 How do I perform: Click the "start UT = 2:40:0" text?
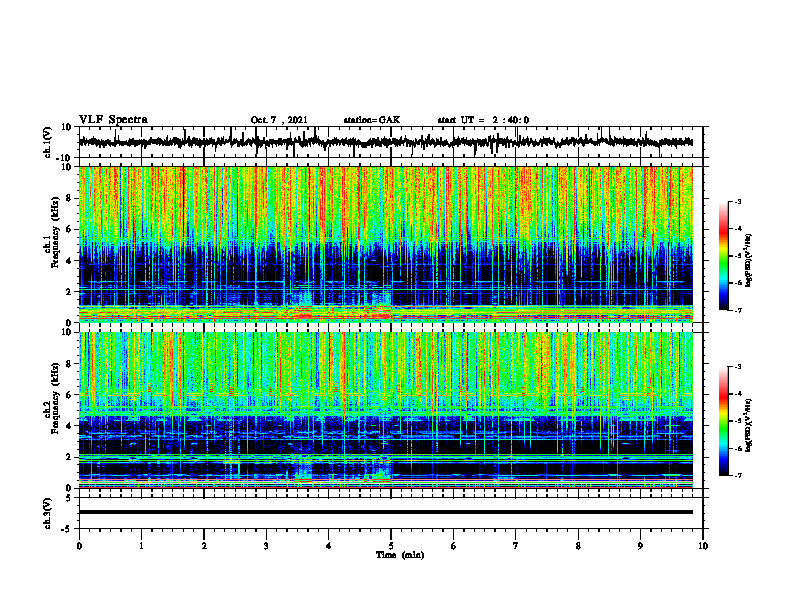coord(483,120)
